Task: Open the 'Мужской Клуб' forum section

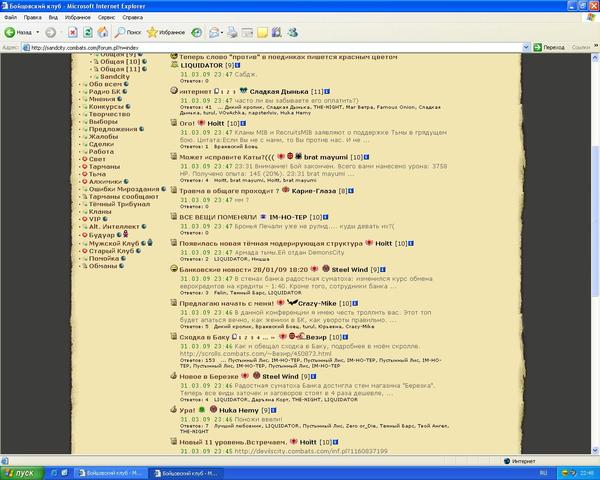Action: [114, 243]
